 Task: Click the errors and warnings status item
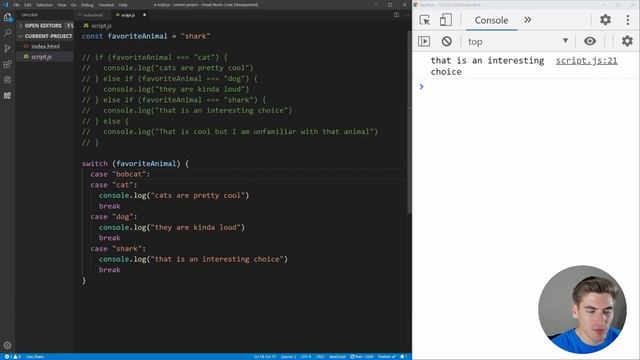click(12, 357)
